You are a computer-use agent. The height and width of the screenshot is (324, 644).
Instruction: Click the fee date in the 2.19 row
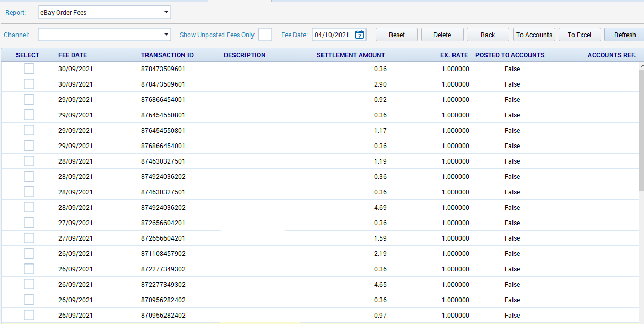click(75, 254)
